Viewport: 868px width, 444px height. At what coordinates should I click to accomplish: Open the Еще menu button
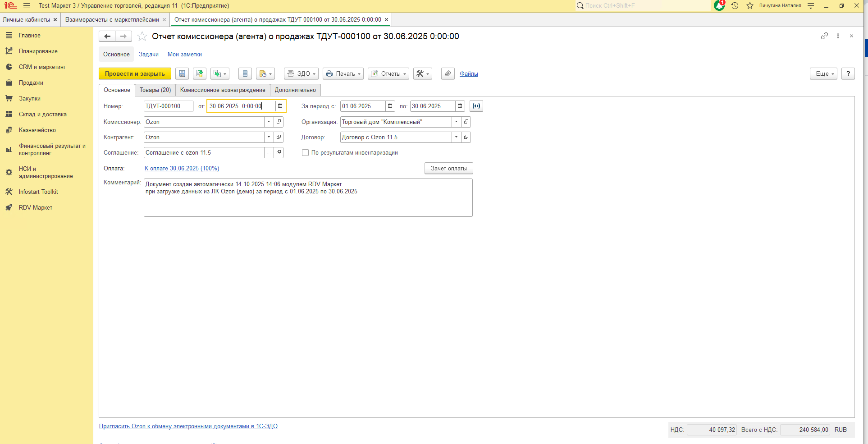[x=823, y=73]
